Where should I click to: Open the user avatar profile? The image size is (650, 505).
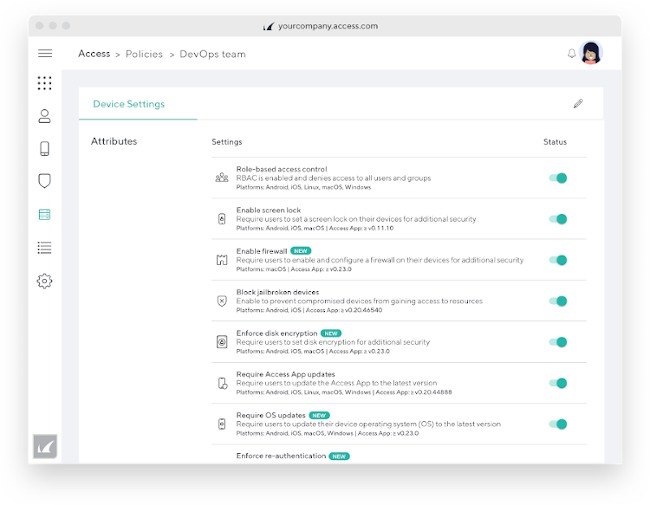(591, 53)
